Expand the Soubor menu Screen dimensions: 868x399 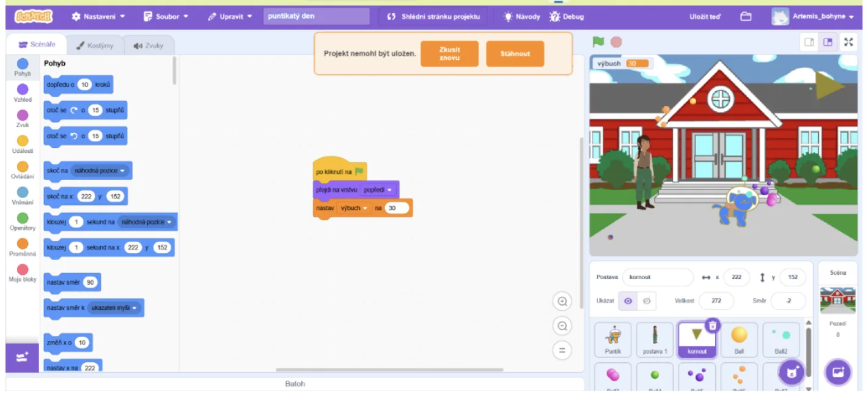click(x=166, y=17)
